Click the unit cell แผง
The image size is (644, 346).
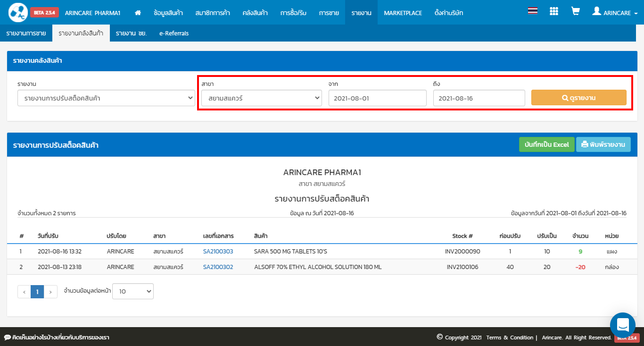[x=612, y=251]
